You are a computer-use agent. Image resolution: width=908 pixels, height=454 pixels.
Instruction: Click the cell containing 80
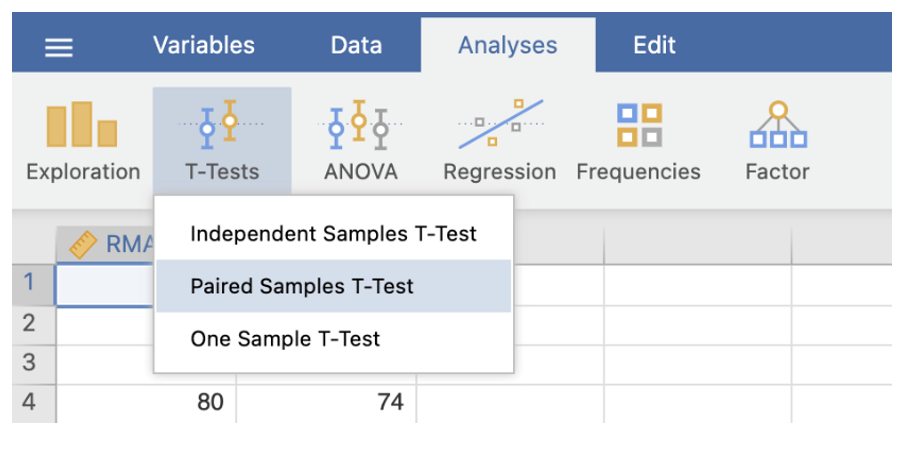pyautogui.click(x=146, y=402)
